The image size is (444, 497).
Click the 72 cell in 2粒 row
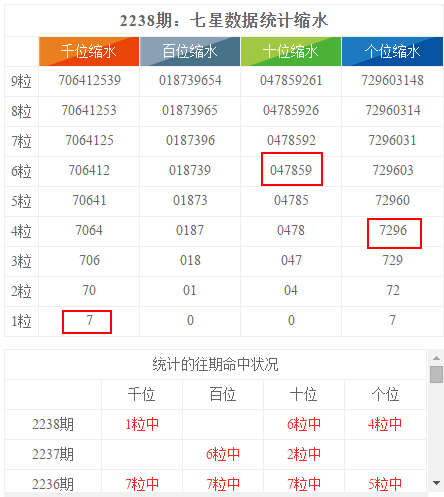coord(393,290)
